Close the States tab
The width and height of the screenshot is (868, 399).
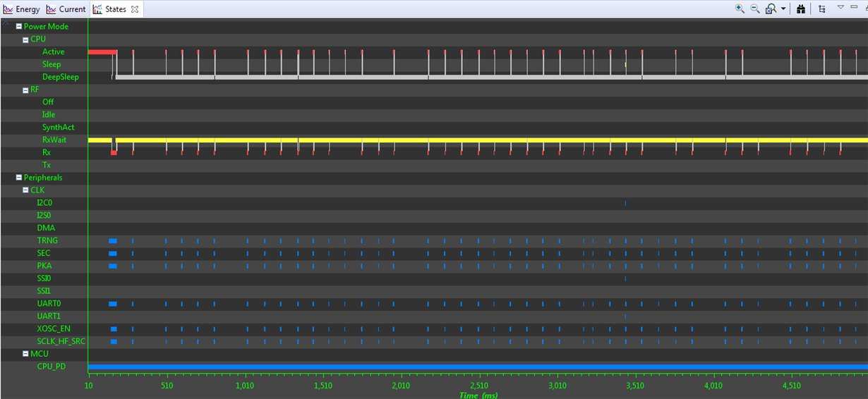pyautogui.click(x=135, y=9)
